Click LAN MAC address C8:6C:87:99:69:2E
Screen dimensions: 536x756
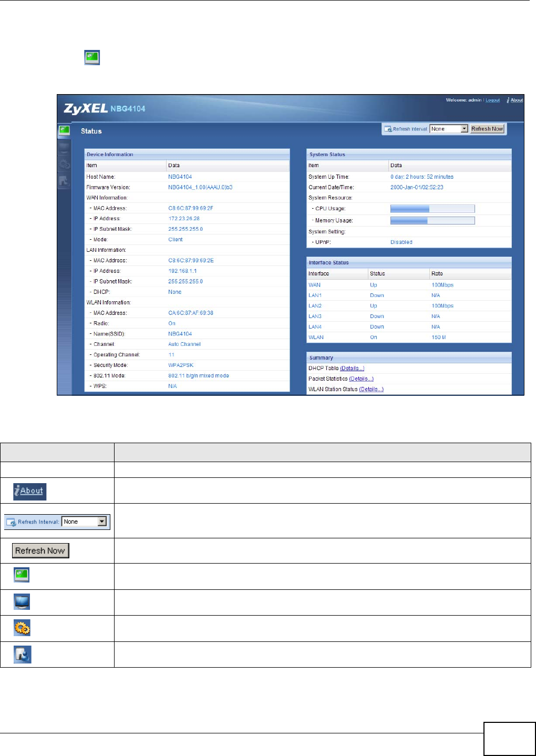tap(191, 261)
